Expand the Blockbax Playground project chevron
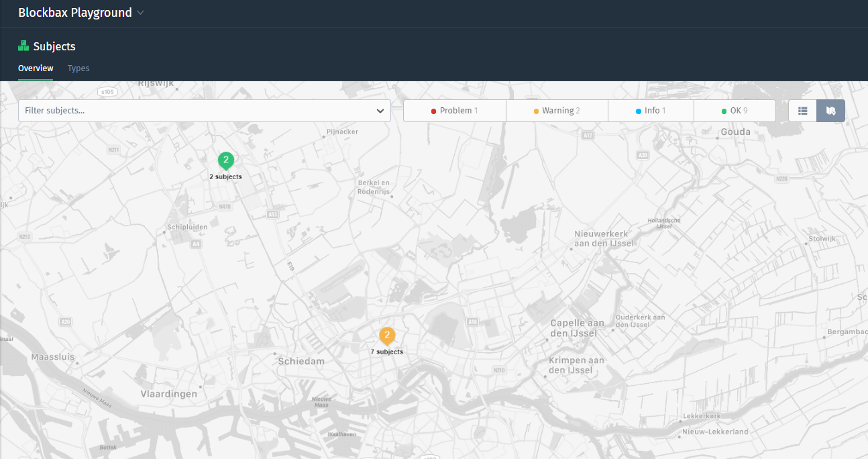The image size is (868, 459). 140,13
